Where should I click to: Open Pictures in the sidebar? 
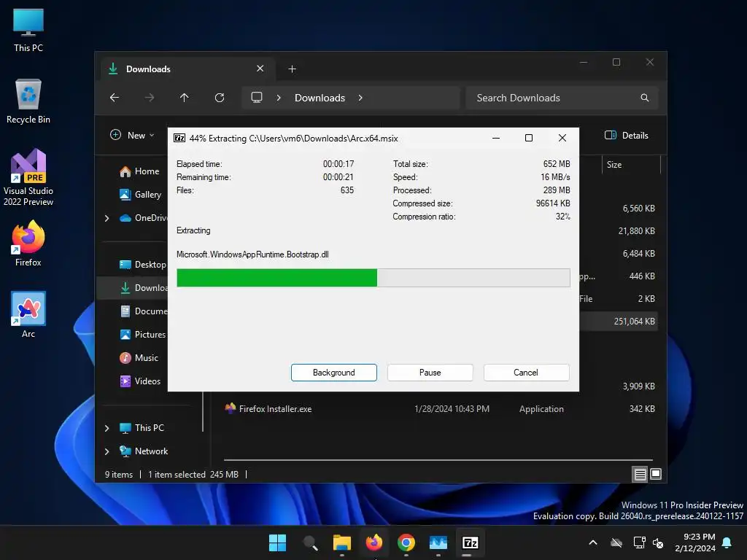point(142,334)
